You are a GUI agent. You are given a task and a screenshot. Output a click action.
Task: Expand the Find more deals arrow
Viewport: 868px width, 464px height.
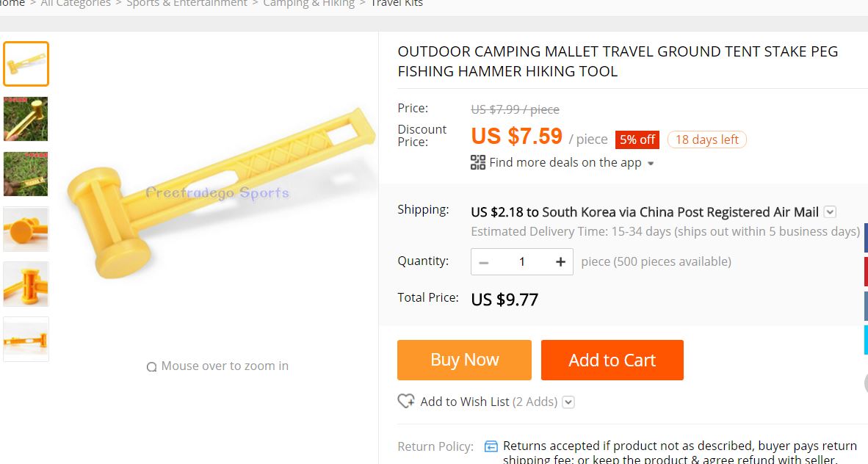point(651,164)
